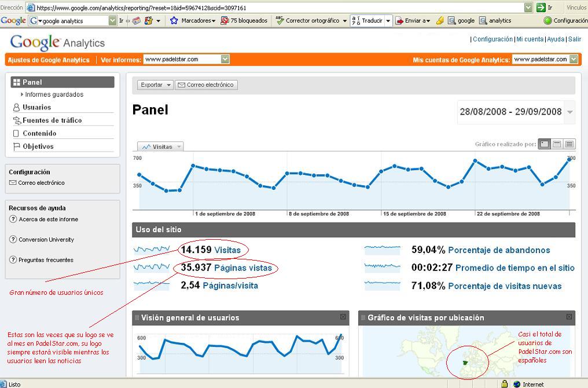Image resolution: width=588 pixels, height=388 pixels.
Task: Click Porcentaje de visitas nuevas link
Action: click(x=505, y=286)
